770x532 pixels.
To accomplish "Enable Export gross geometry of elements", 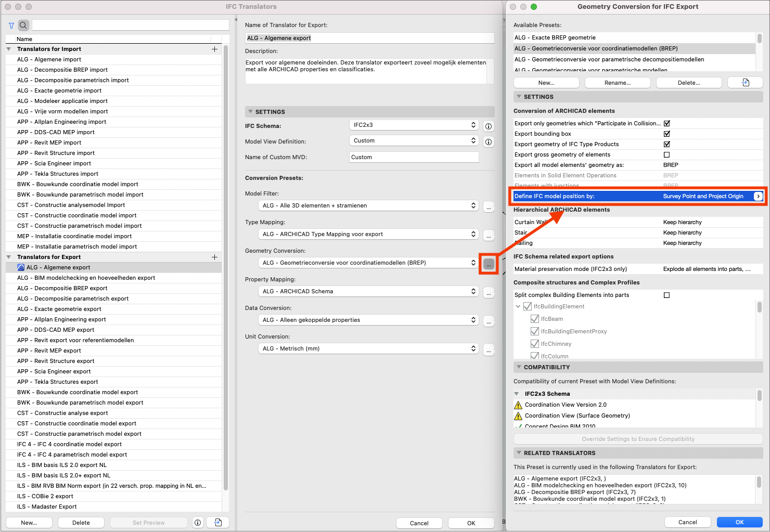I will click(x=666, y=154).
